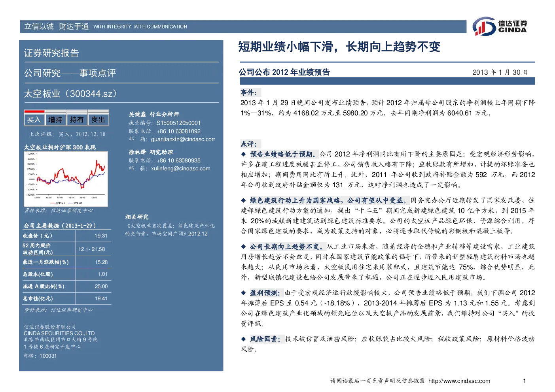Click the 流通A股比例 value 25.00

click(101, 286)
